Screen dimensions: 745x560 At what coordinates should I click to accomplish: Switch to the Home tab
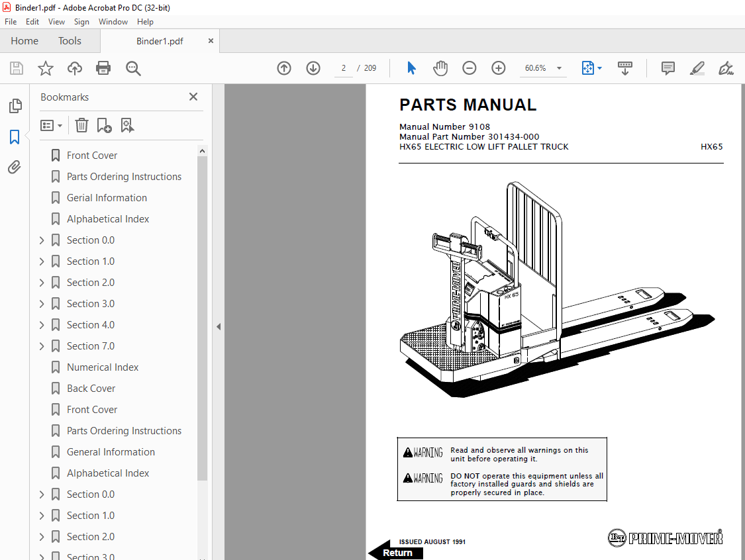[25, 41]
